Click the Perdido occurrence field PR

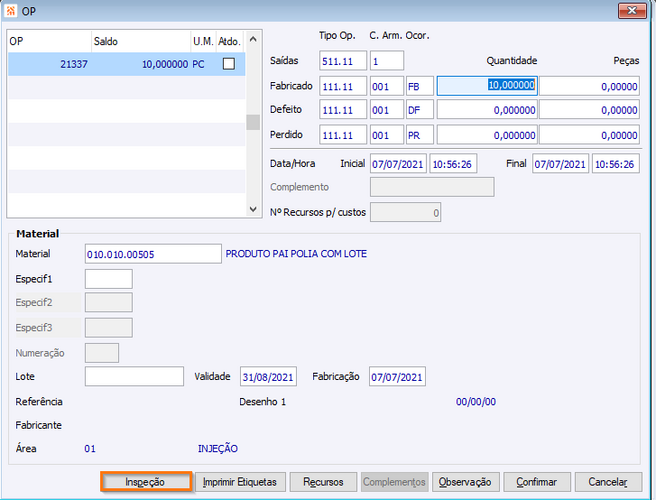(420, 135)
